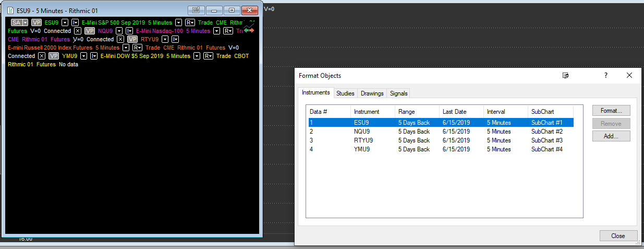Open the symbol dropdown next to ESU9
644x249 pixels.
(65, 22)
